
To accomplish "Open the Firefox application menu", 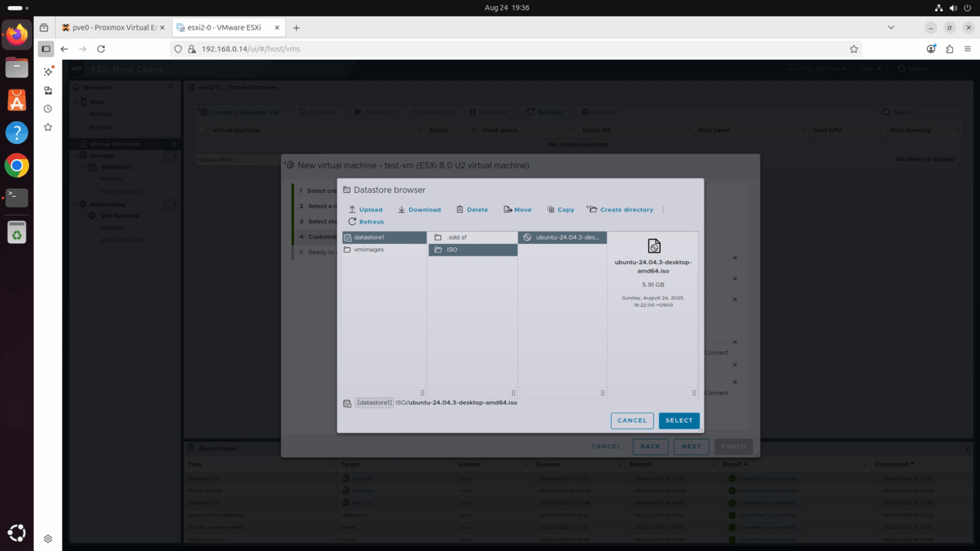I will pos(967,49).
